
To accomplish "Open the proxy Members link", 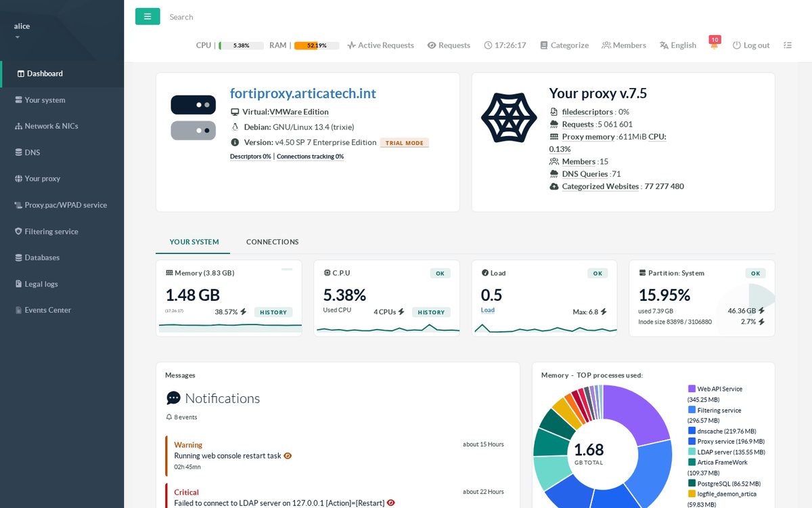I will 579,161.
